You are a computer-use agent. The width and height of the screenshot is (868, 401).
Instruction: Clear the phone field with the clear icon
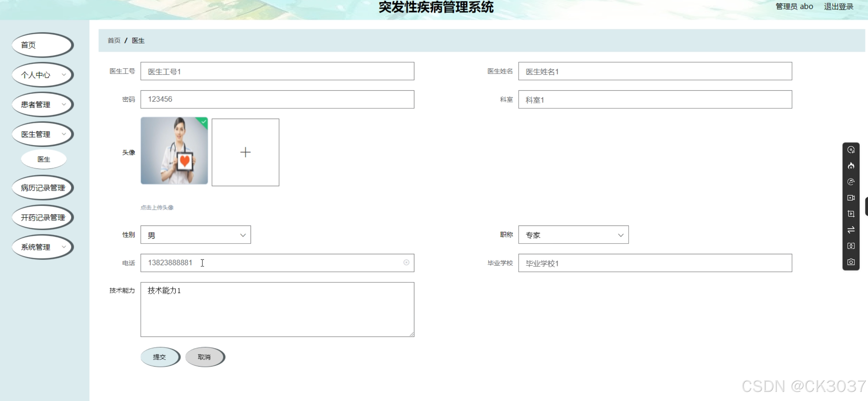406,263
